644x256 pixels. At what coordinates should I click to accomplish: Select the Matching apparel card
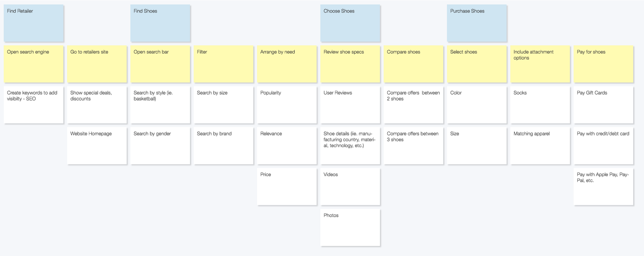(540, 146)
